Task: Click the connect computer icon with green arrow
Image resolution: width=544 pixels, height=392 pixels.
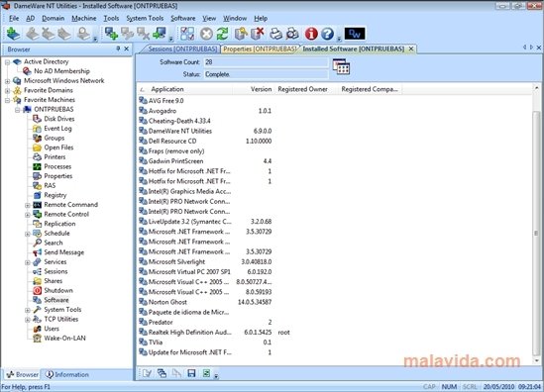Action: coord(160,34)
